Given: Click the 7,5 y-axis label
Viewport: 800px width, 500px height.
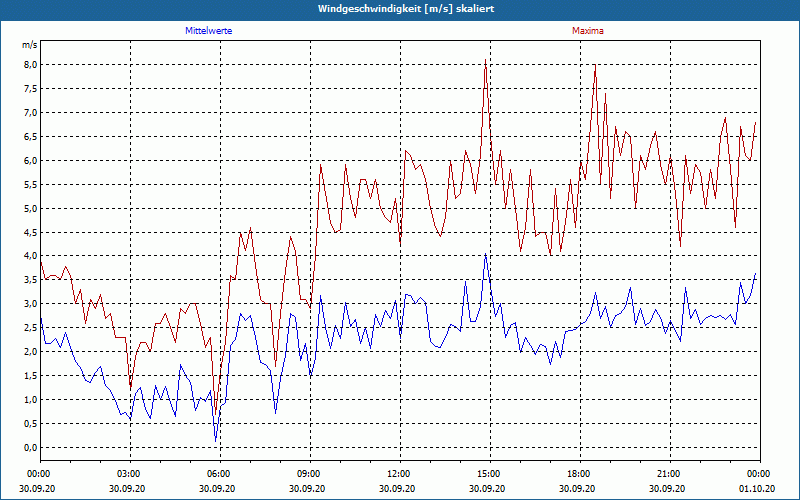Looking at the screenshot, I should (x=29, y=88).
